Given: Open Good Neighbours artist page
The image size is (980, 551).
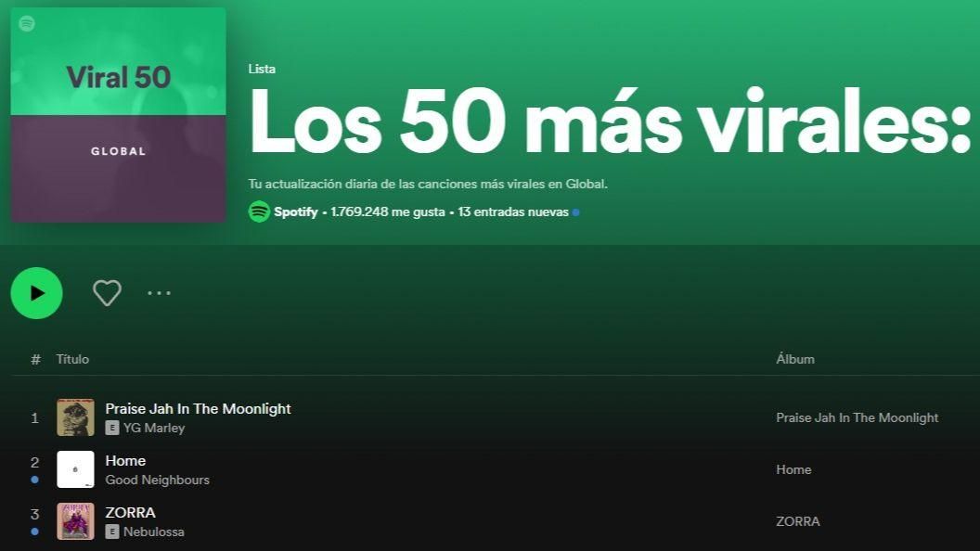Looking at the screenshot, I should tap(158, 480).
